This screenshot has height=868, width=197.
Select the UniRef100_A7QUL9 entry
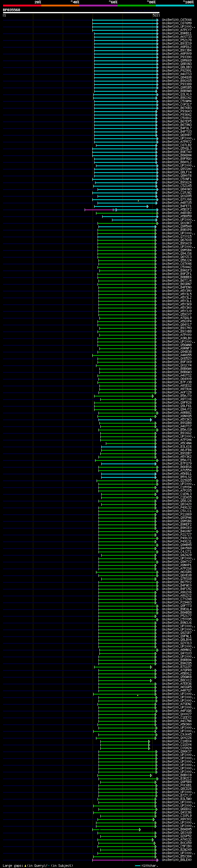[x=176, y=318]
